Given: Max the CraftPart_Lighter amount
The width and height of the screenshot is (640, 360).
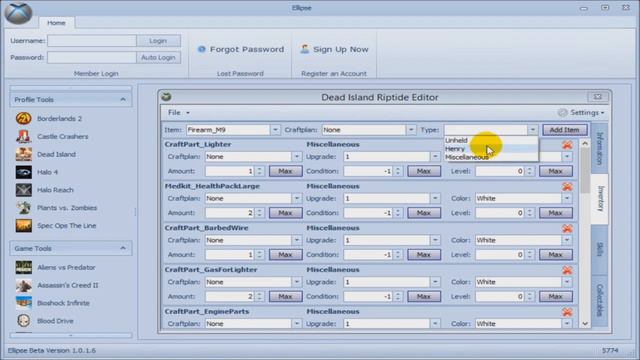Looking at the screenshot, I should 285,171.
